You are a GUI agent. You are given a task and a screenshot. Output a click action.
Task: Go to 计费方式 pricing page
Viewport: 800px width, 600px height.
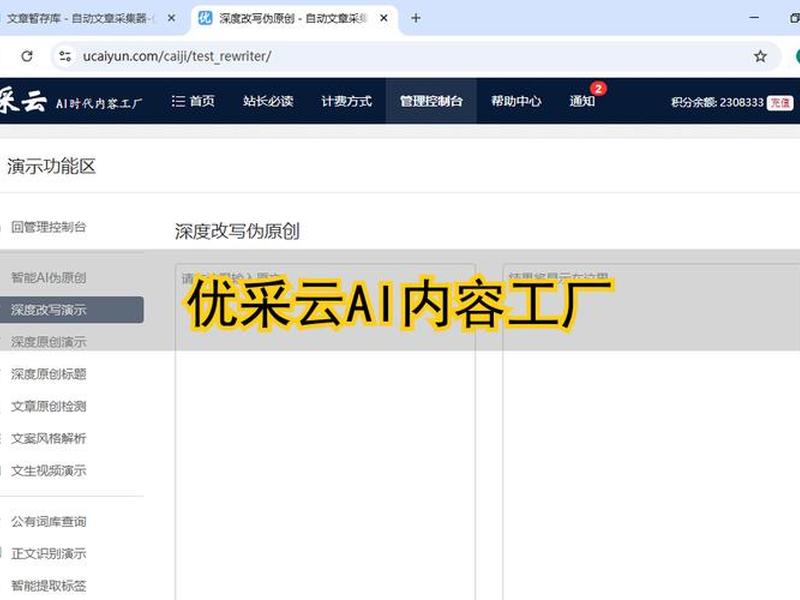coord(346,101)
